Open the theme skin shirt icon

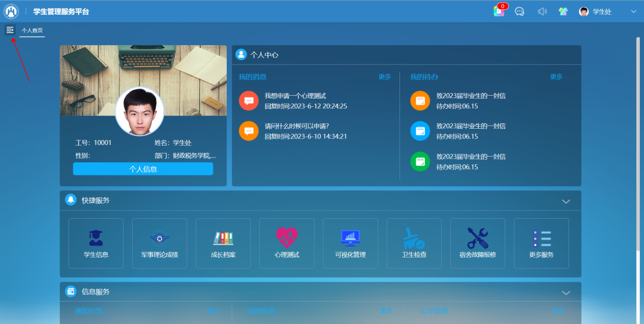563,12
